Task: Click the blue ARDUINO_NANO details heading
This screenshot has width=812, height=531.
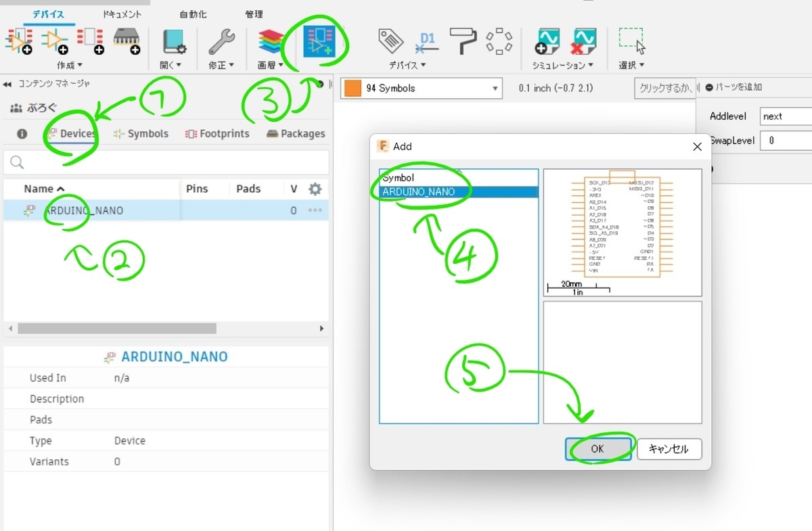Action: coord(174,356)
